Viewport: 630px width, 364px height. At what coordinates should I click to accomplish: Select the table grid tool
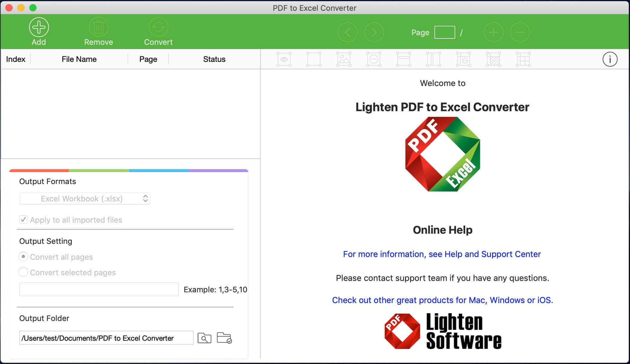pos(523,59)
